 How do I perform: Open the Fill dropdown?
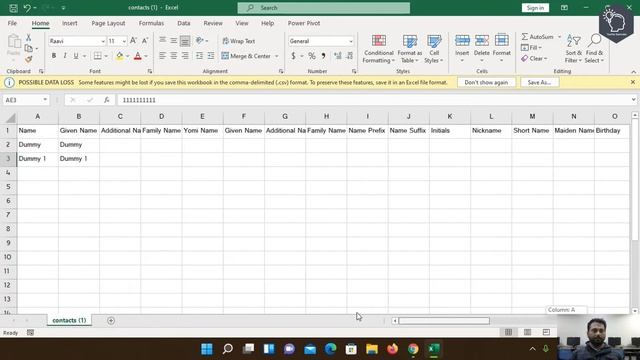[531, 48]
